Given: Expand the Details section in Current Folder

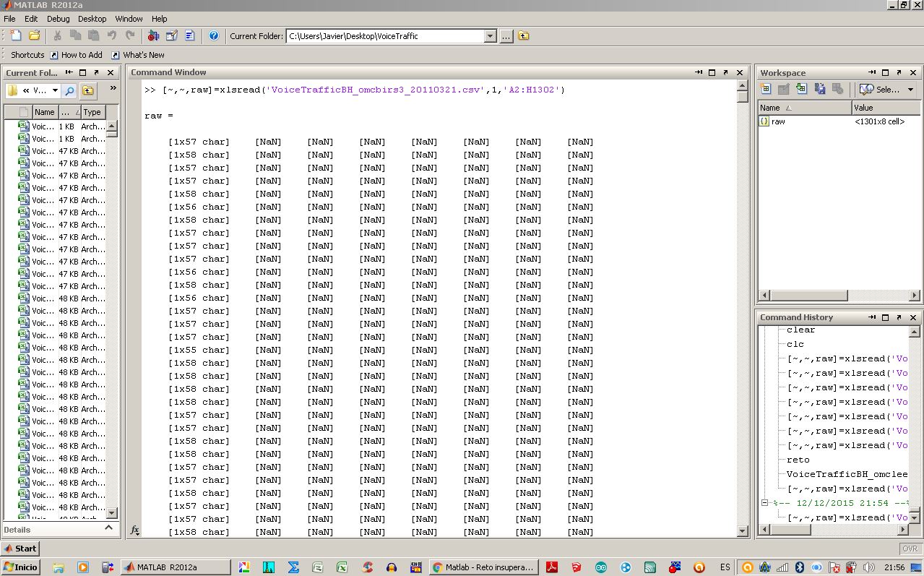Looking at the screenshot, I should tap(108, 528).
